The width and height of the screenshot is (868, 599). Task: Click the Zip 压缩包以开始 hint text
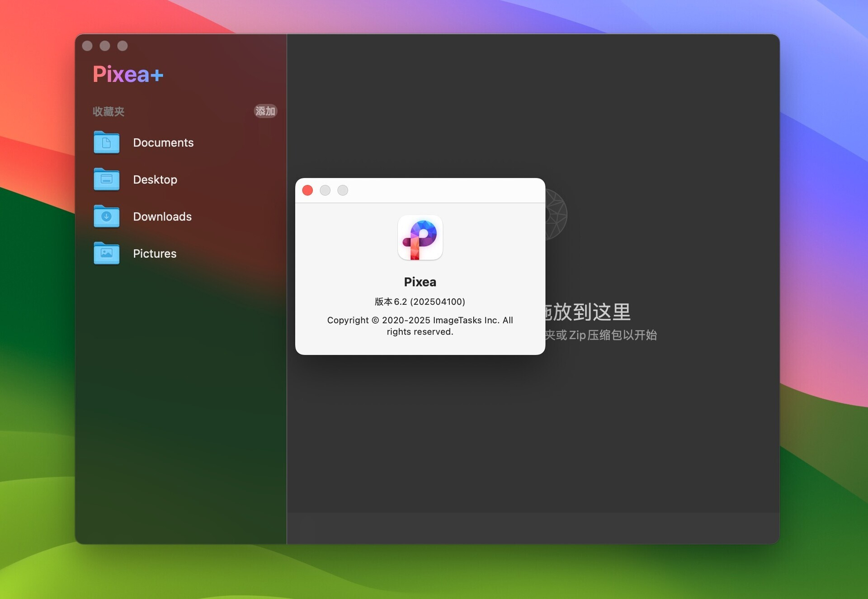pyautogui.click(x=613, y=335)
